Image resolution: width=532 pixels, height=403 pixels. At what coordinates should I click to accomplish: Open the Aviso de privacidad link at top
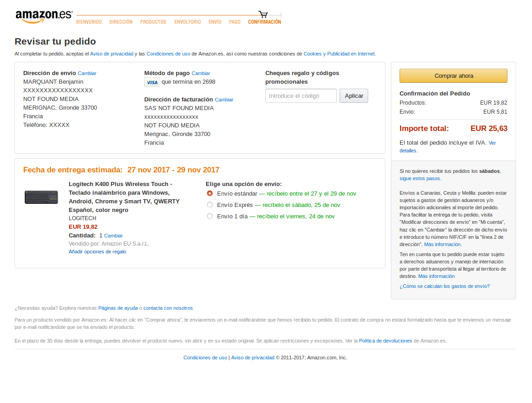[111, 54]
